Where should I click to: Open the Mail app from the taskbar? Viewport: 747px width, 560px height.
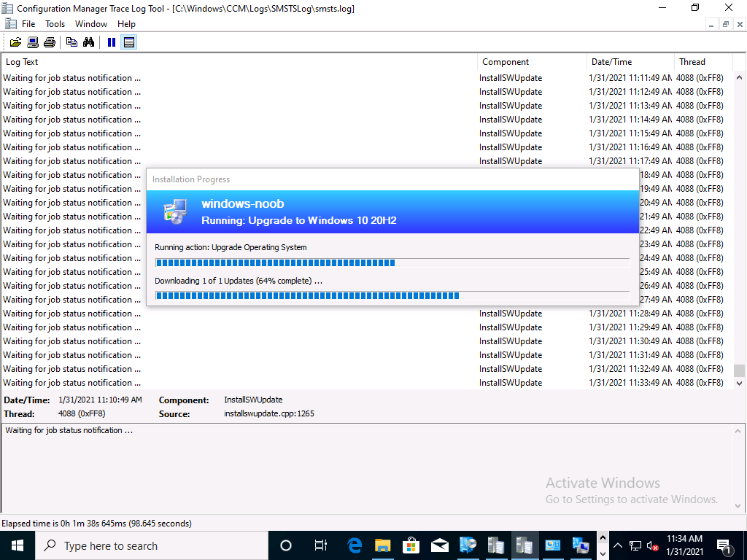(439, 545)
